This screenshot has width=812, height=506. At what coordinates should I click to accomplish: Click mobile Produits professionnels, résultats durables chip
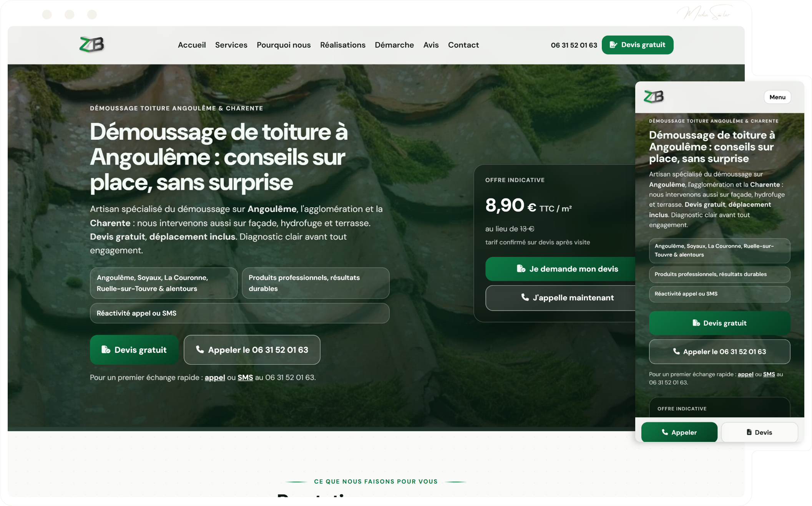click(x=719, y=274)
